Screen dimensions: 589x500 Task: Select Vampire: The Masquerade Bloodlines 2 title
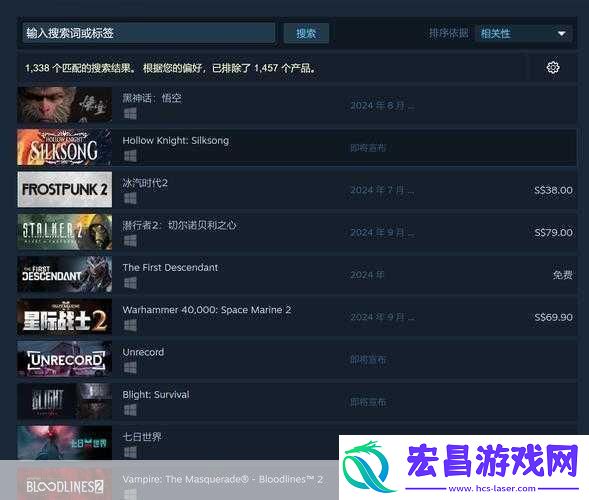[223, 479]
